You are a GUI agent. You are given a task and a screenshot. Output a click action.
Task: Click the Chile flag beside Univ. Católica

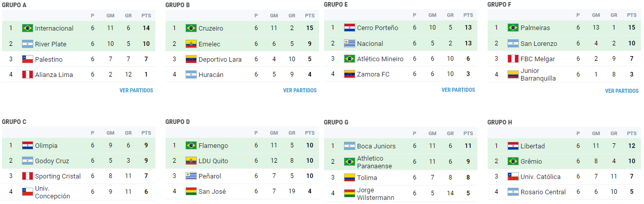coord(513,176)
